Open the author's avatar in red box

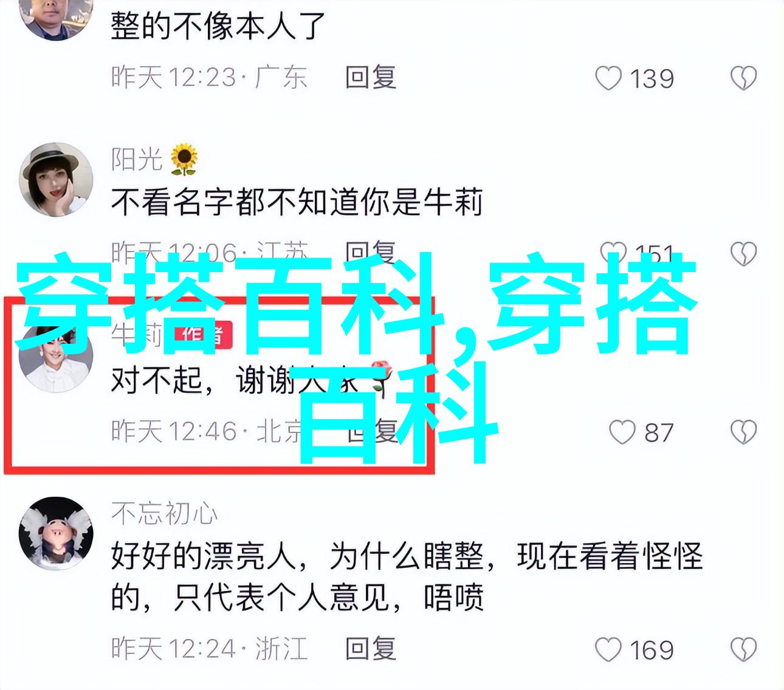pyautogui.click(x=56, y=360)
